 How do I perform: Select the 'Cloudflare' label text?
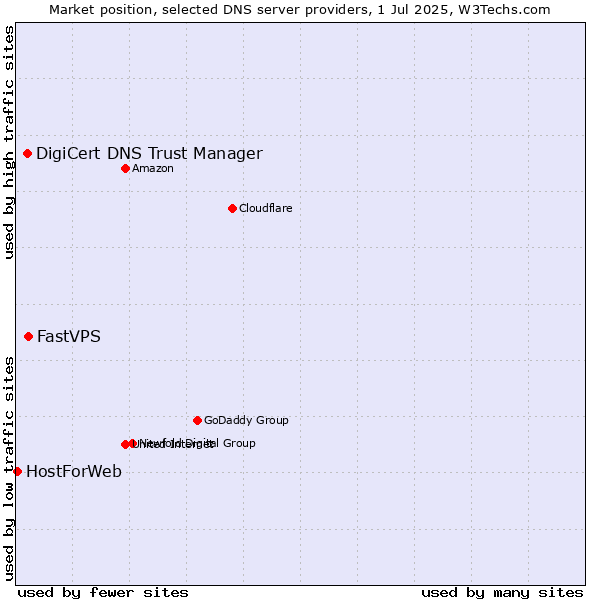coord(266,208)
